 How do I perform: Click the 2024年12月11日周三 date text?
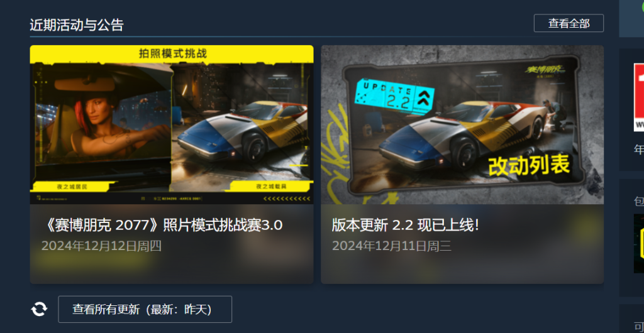tap(391, 246)
